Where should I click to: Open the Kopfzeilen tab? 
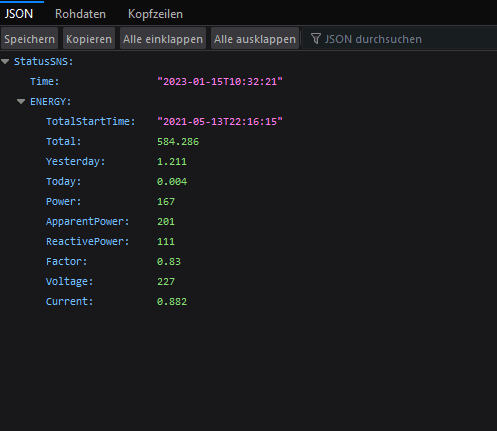click(155, 14)
